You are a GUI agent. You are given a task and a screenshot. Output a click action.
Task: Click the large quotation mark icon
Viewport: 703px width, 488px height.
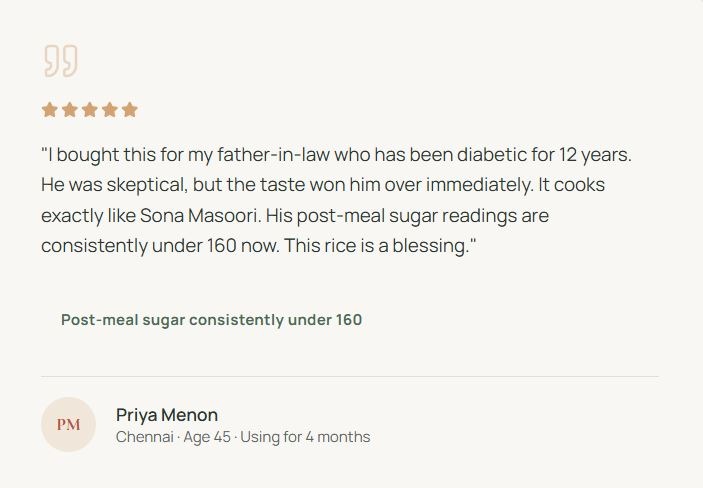60,61
